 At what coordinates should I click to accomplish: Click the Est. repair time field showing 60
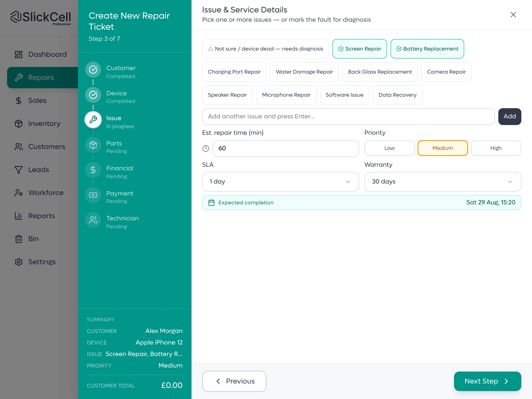point(286,148)
